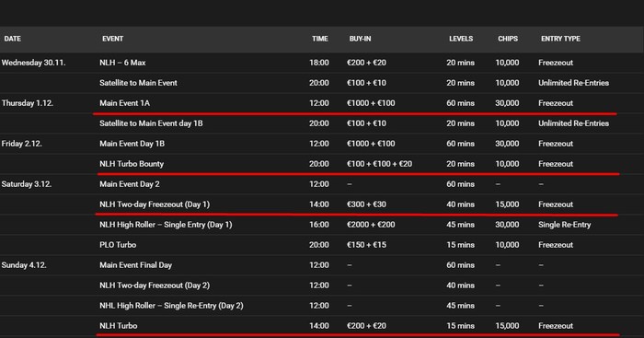Click NHL High Roller – Single Re-Entry (Day 2)
Screen dimensions: 644x338
pos(171,306)
